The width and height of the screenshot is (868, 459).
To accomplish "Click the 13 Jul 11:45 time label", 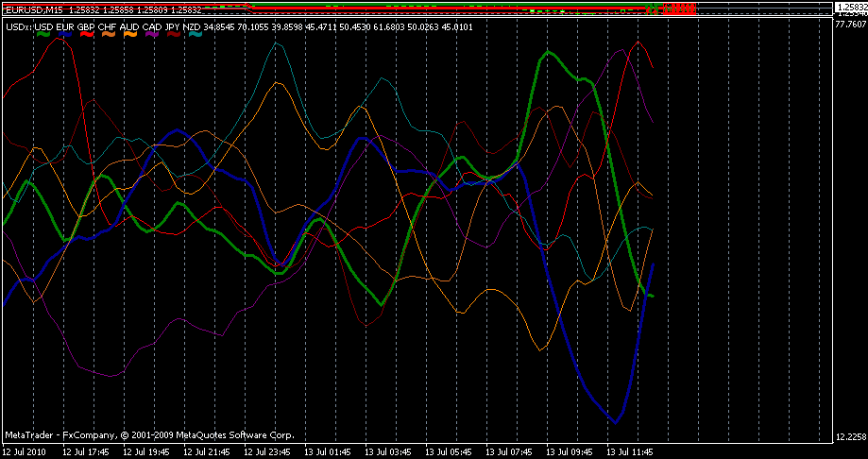I will pyautogui.click(x=629, y=451).
